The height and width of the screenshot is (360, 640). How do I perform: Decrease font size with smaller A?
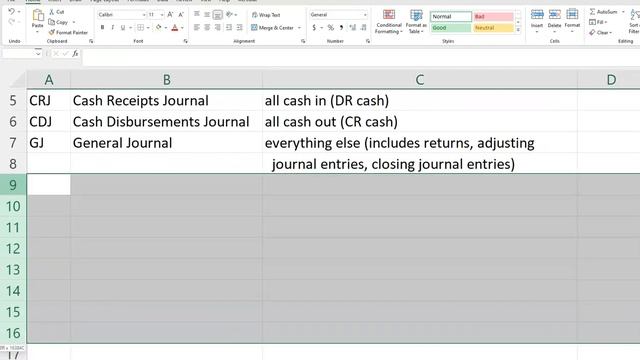coord(181,15)
